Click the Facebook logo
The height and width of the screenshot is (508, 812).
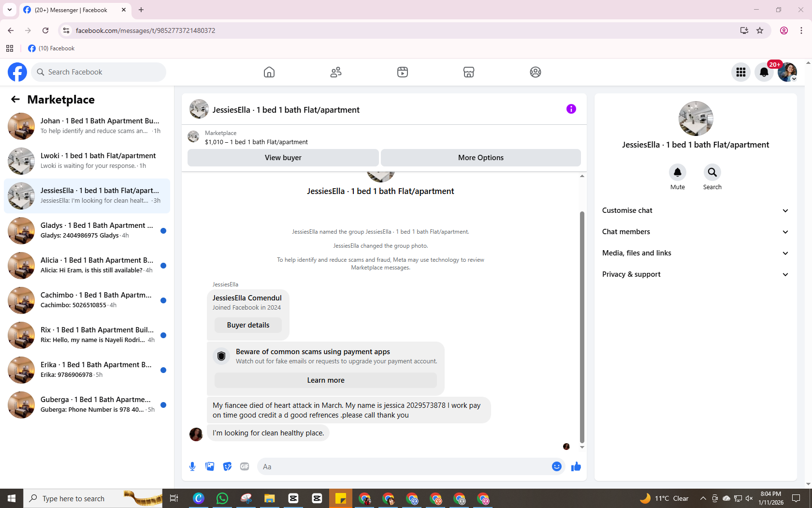click(x=17, y=72)
